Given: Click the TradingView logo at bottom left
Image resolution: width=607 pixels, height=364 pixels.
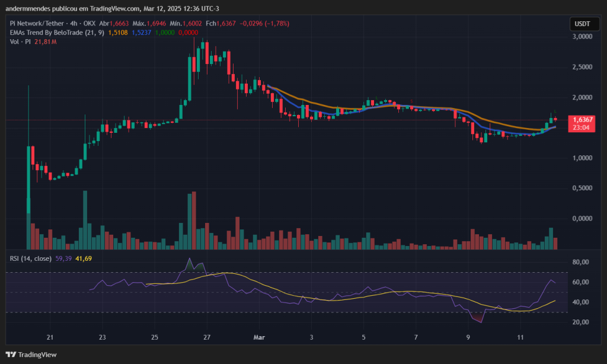Looking at the screenshot, I should click(x=31, y=355).
